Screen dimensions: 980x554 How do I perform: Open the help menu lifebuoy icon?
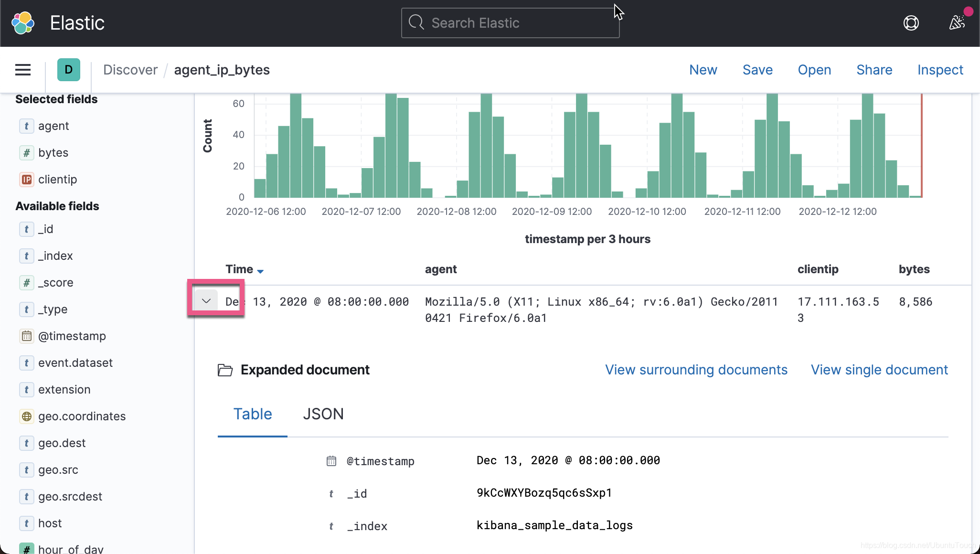(x=911, y=23)
